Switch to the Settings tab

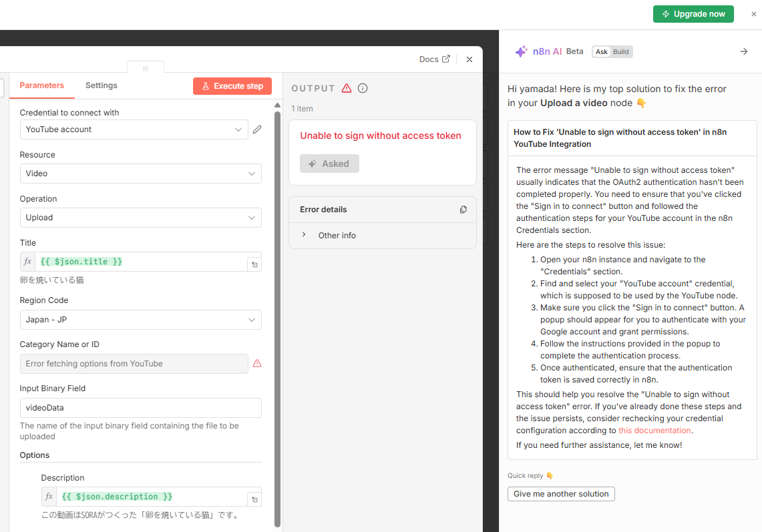click(x=101, y=85)
